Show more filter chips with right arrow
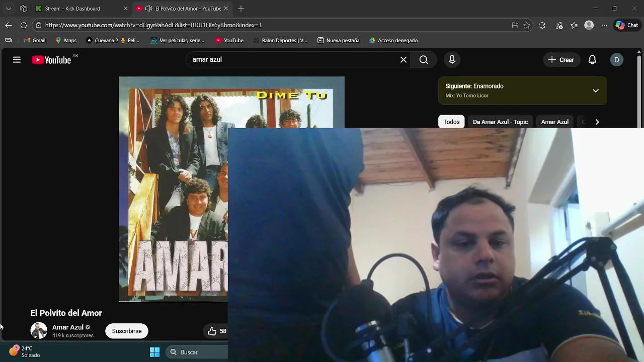This screenshot has height=362, width=644. (597, 122)
